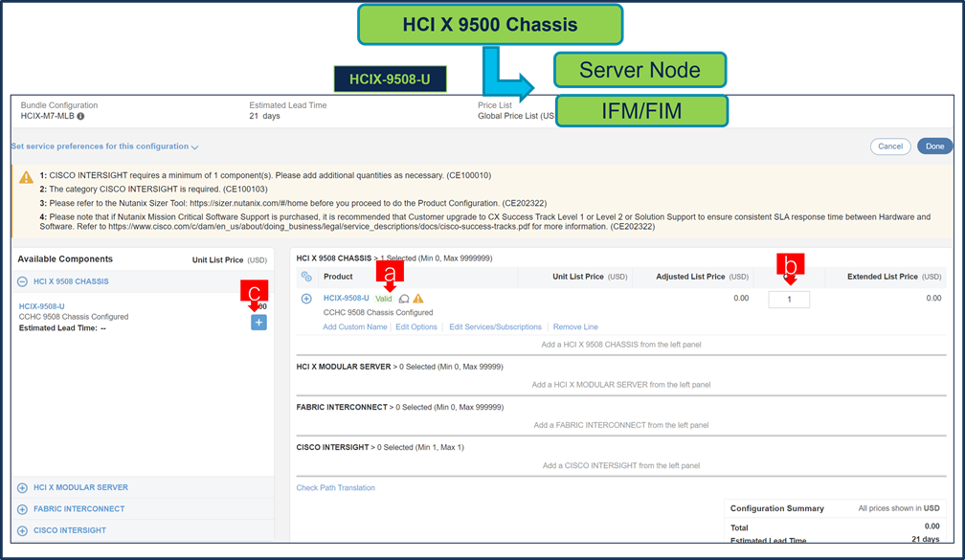Click Add Custom Name link
Viewport: 965px width, 560px height.
point(354,326)
